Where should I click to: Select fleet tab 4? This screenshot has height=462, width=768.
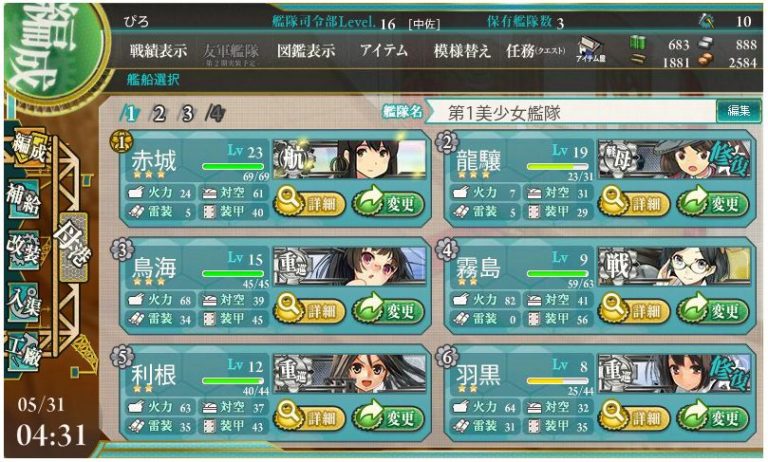(x=216, y=114)
